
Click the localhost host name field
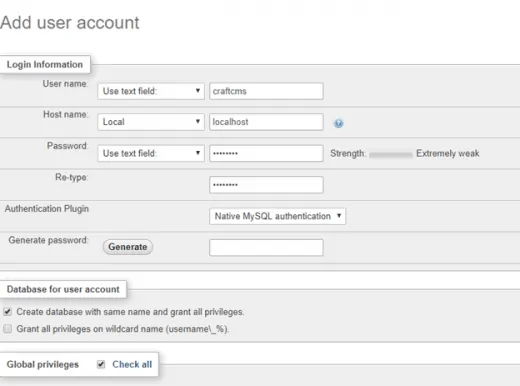click(x=266, y=122)
